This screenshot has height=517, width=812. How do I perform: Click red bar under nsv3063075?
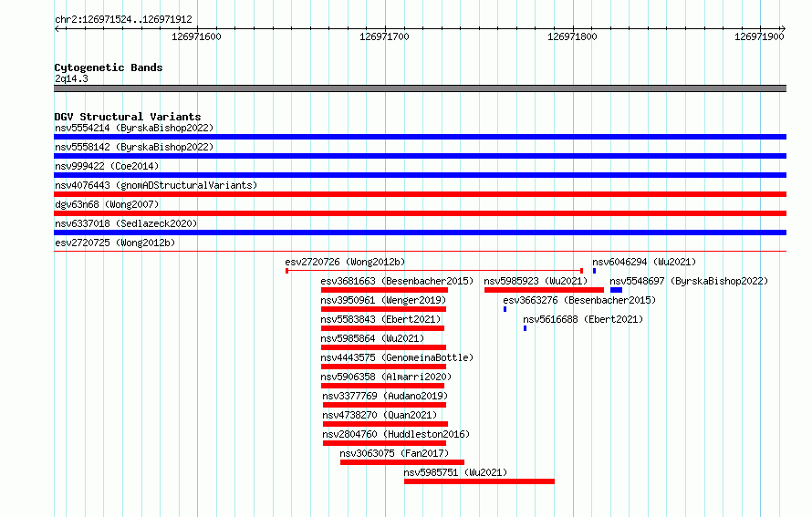click(402, 462)
